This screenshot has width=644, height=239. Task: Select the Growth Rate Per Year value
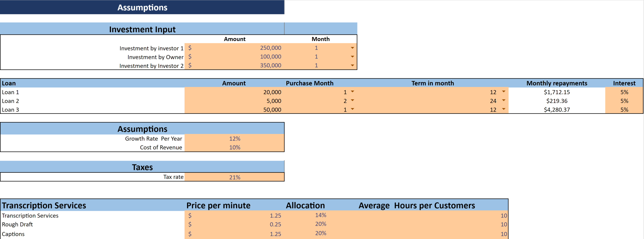pos(234,139)
